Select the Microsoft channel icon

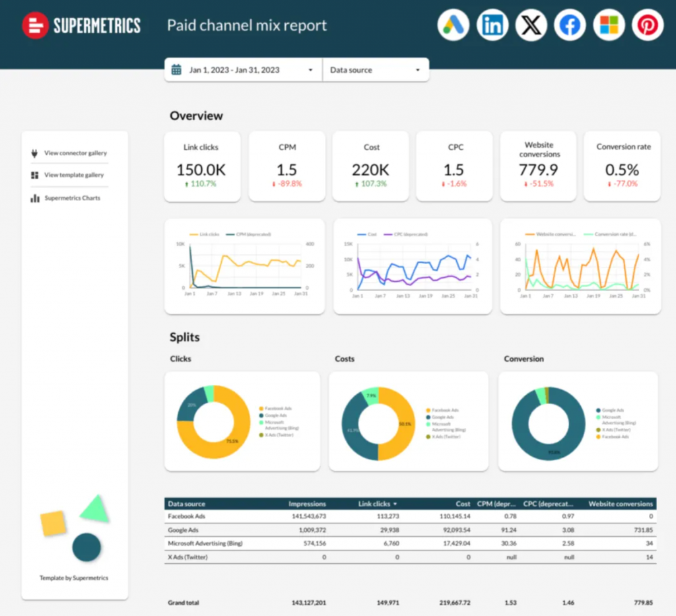tap(609, 25)
